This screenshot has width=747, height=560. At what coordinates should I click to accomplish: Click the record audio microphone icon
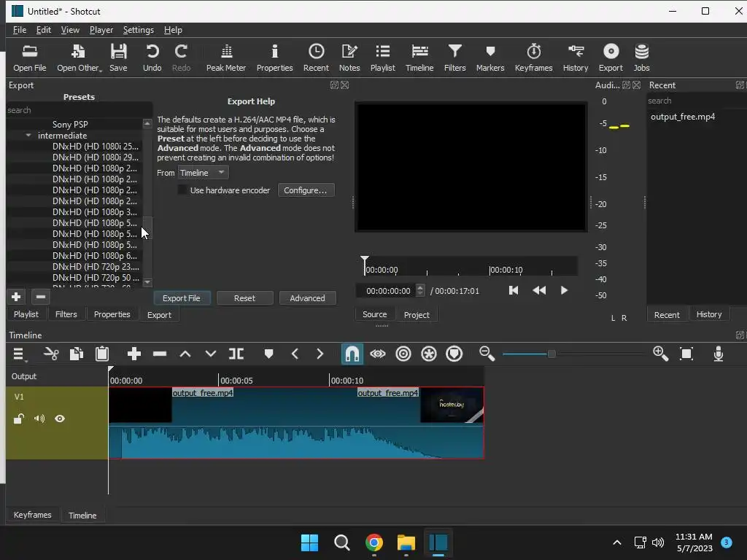(719, 354)
